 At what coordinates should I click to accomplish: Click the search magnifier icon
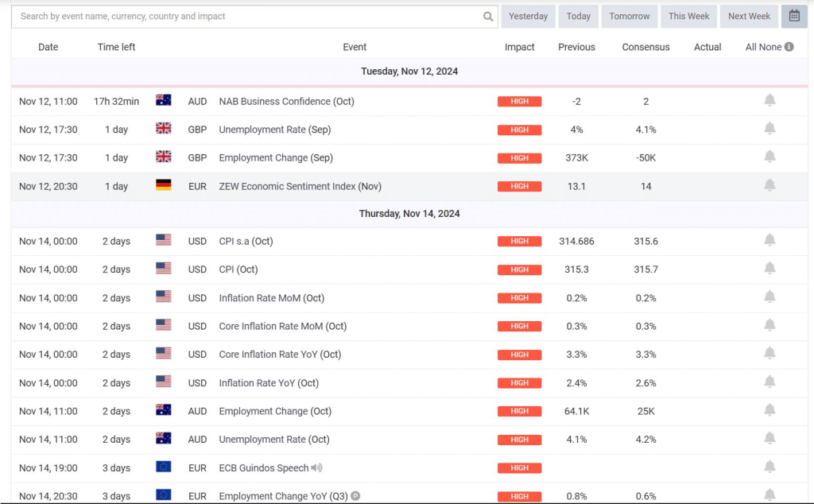click(487, 16)
